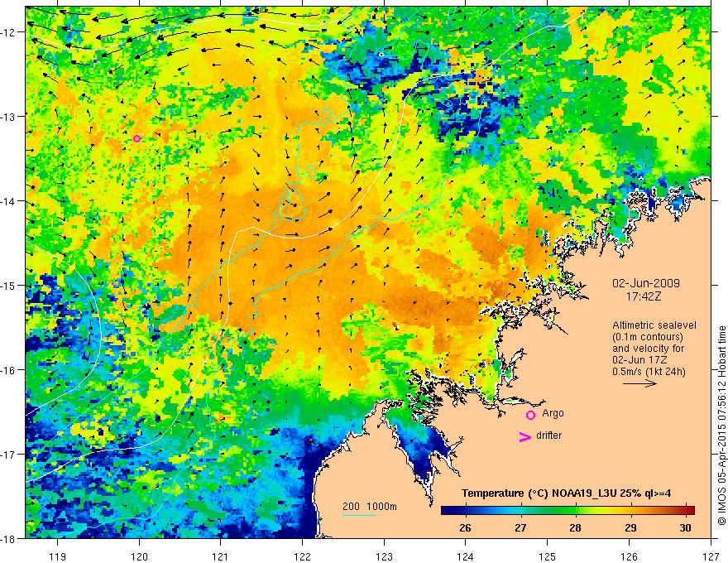Click the latitude axis label '-15'
The image size is (728, 563).
(8, 285)
